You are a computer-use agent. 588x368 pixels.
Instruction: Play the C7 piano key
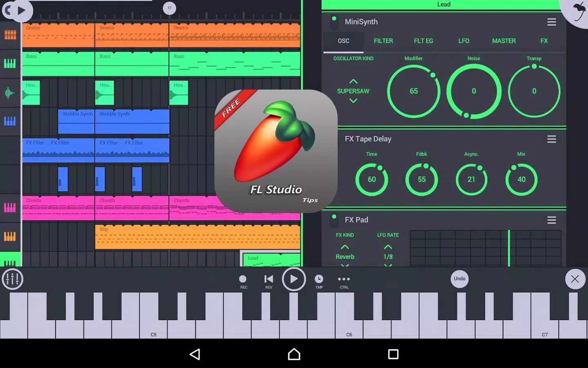545,315
